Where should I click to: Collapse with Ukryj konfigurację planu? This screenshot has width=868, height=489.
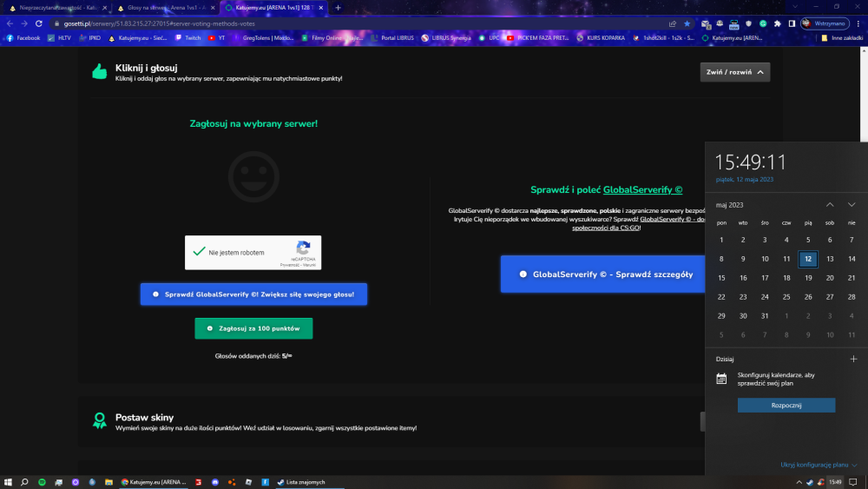tap(819, 465)
